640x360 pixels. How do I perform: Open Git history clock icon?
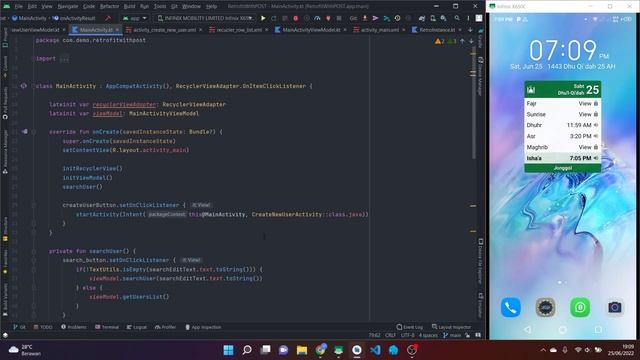tap(397, 18)
